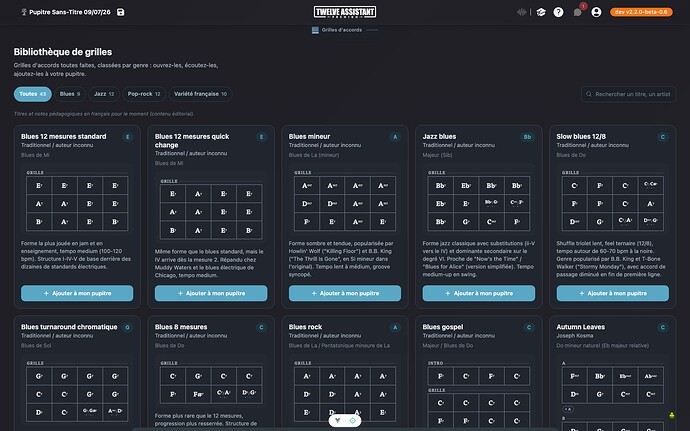Filter the library by Blues genre
The image size is (690, 431).
pyautogui.click(x=70, y=94)
